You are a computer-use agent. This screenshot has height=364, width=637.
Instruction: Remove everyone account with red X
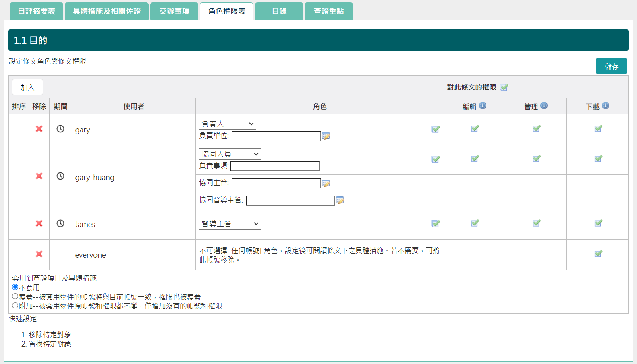[39, 254]
